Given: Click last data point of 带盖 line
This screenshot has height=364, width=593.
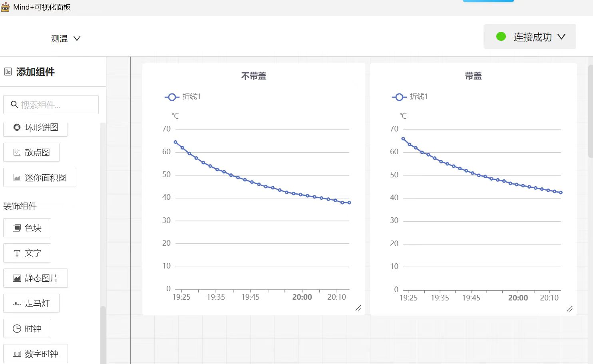Looking at the screenshot, I should click(x=561, y=193).
